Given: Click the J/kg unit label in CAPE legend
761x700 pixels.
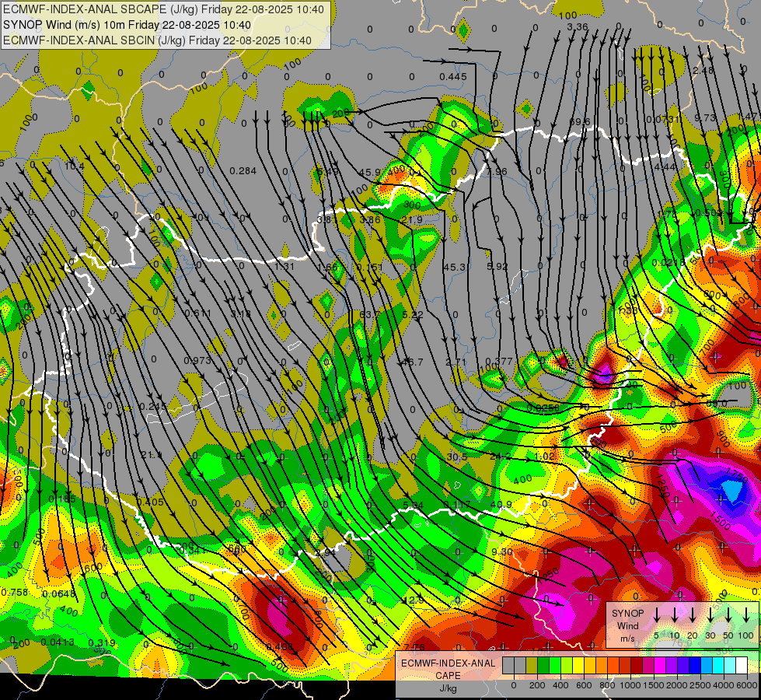Looking at the screenshot, I should point(448,688).
